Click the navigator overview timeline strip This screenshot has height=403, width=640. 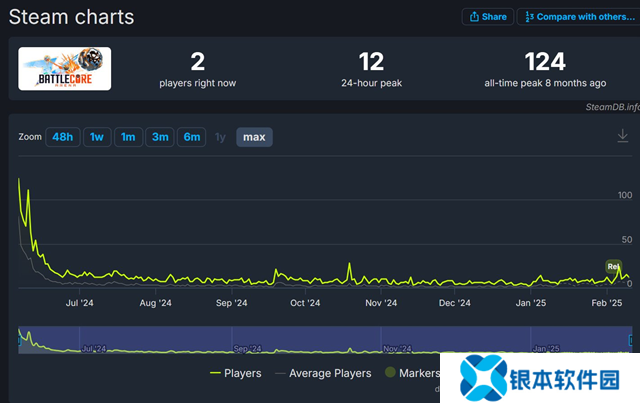325,340
